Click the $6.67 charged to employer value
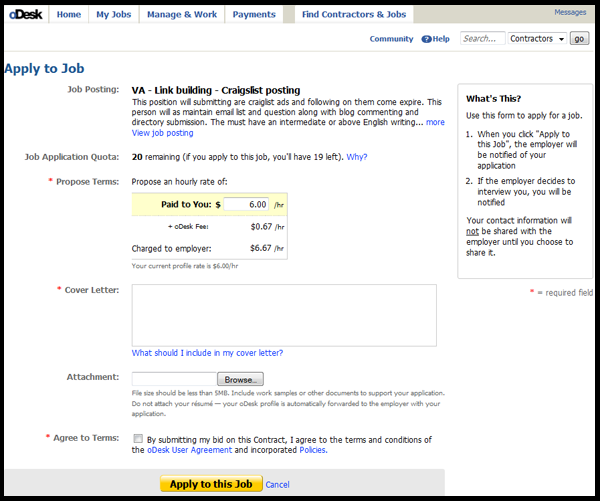 (x=261, y=248)
